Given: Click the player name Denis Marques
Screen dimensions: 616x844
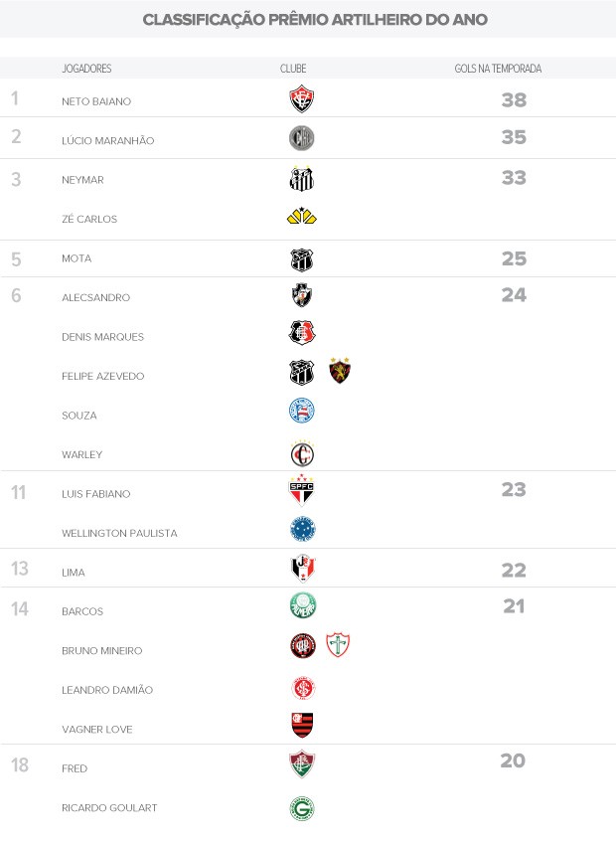Looking at the screenshot, I should pos(102,337).
